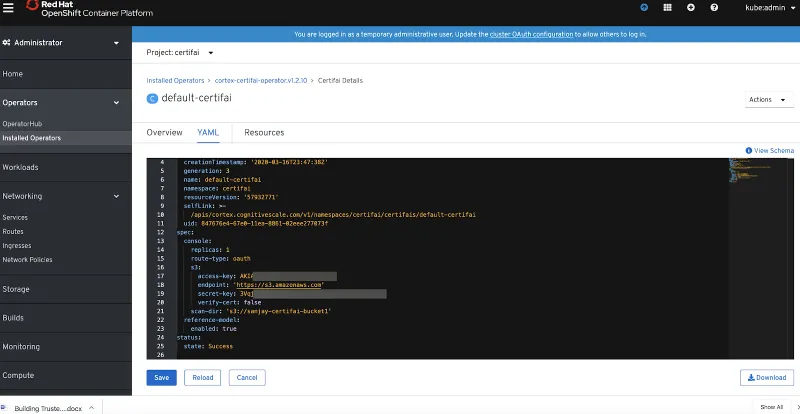The image size is (800, 414).
Task: Click the blue update notification icon
Action: point(643,8)
